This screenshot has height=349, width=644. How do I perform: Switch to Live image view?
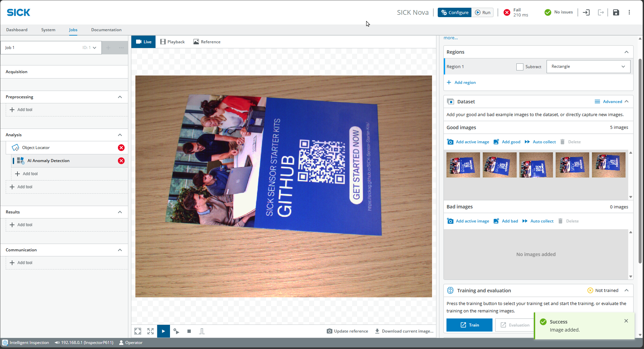(143, 42)
